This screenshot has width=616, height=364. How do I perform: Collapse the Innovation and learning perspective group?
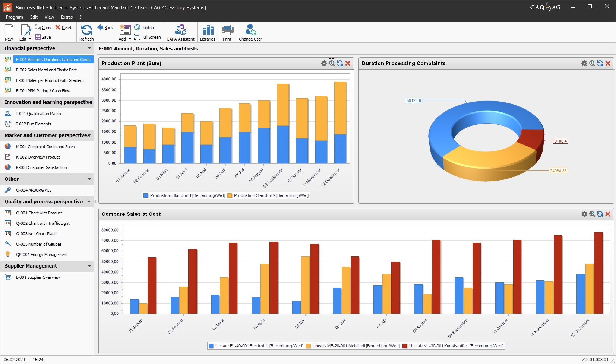[x=89, y=102]
